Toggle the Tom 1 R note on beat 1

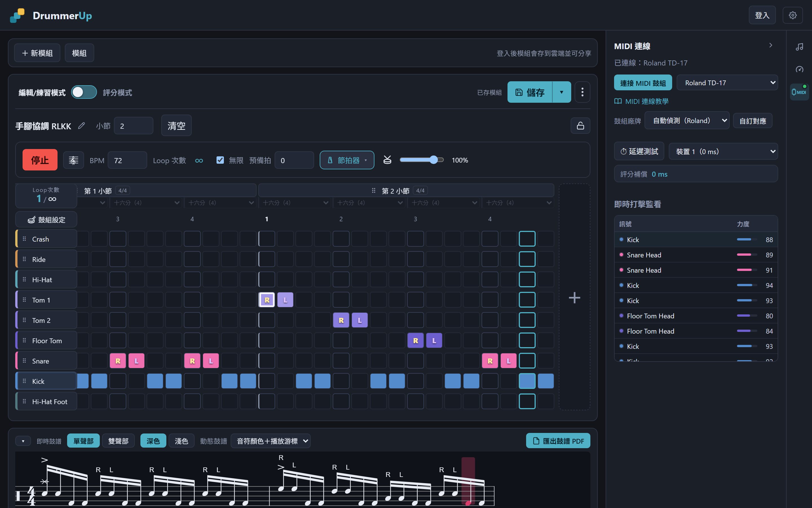pos(267,300)
